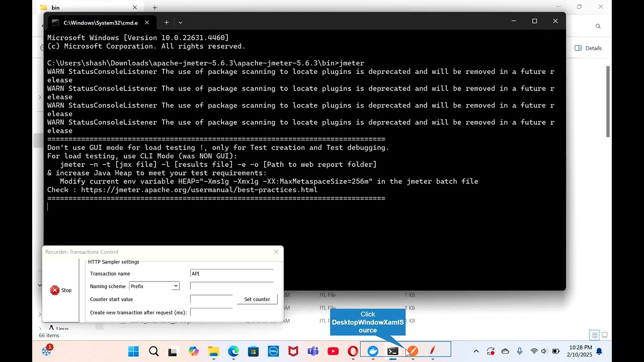Add a new File Explorer tab
644x362 pixels.
click(155, 8)
